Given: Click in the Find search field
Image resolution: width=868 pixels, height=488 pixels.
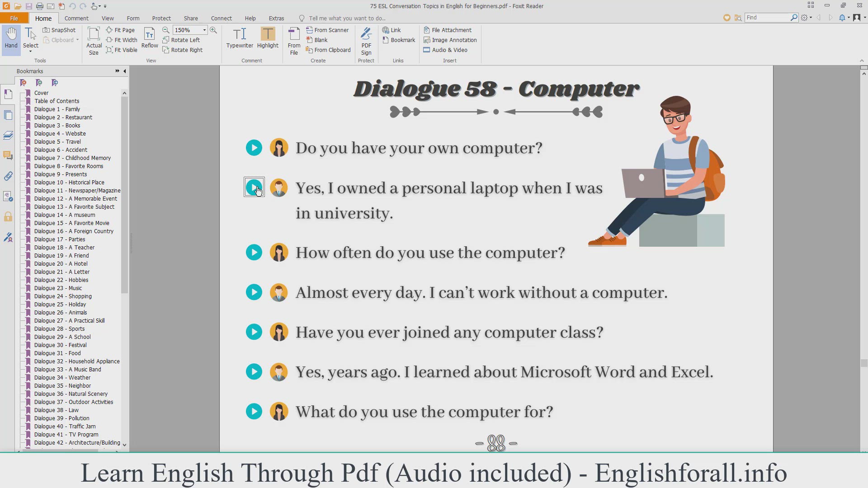Looking at the screenshot, I should (767, 17).
